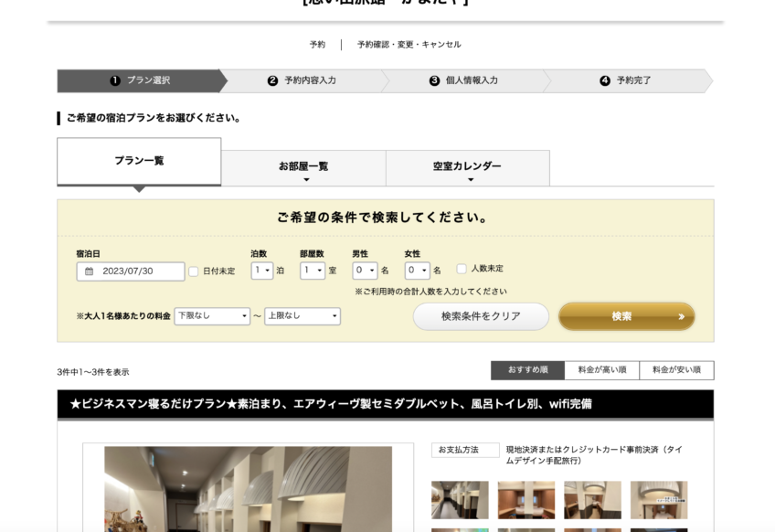Screen dimensions: 775x532
Task: Click step 1 プラン選択
Action: click(141, 80)
